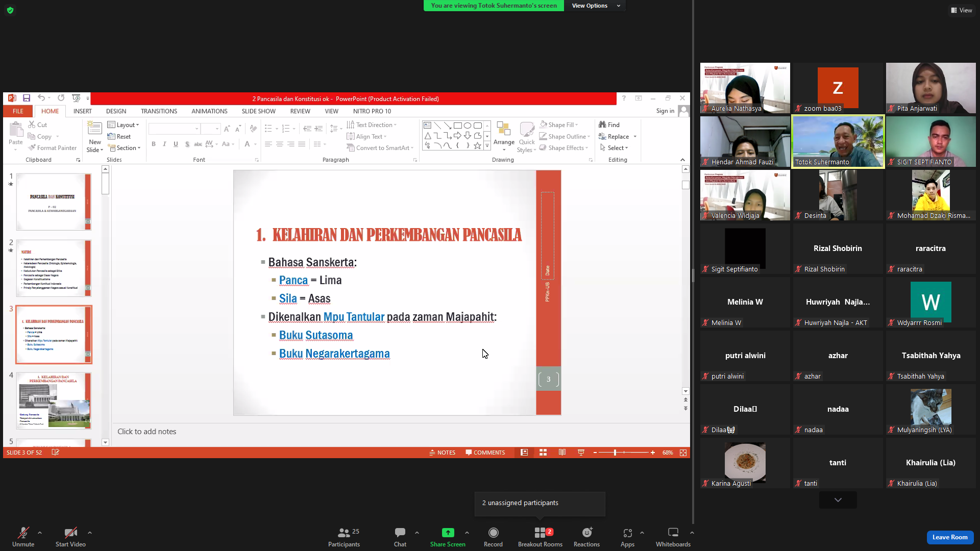The height and width of the screenshot is (551, 980).
Task: Zoom in using the plus icon
Action: (x=653, y=453)
